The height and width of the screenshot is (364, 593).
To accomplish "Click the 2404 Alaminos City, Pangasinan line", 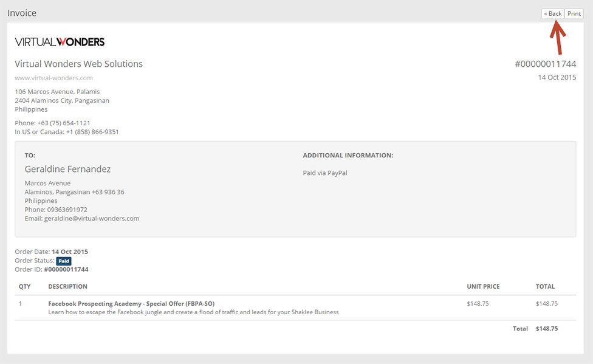I will pyautogui.click(x=62, y=100).
